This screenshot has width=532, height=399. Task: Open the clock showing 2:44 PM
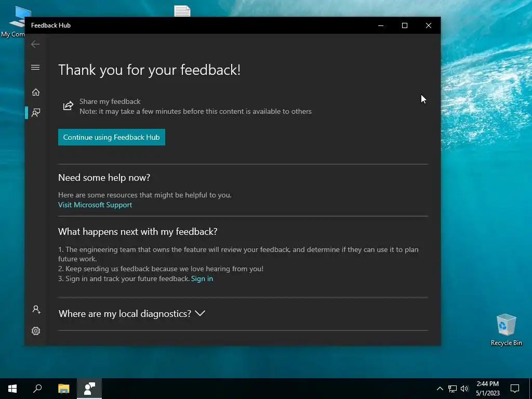(487, 389)
